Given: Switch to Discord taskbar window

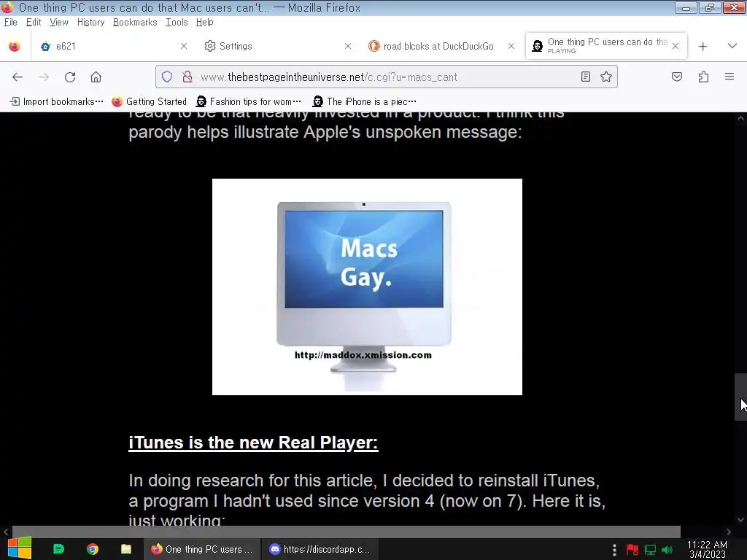Looking at the screenshot, I should pos(320,549).
